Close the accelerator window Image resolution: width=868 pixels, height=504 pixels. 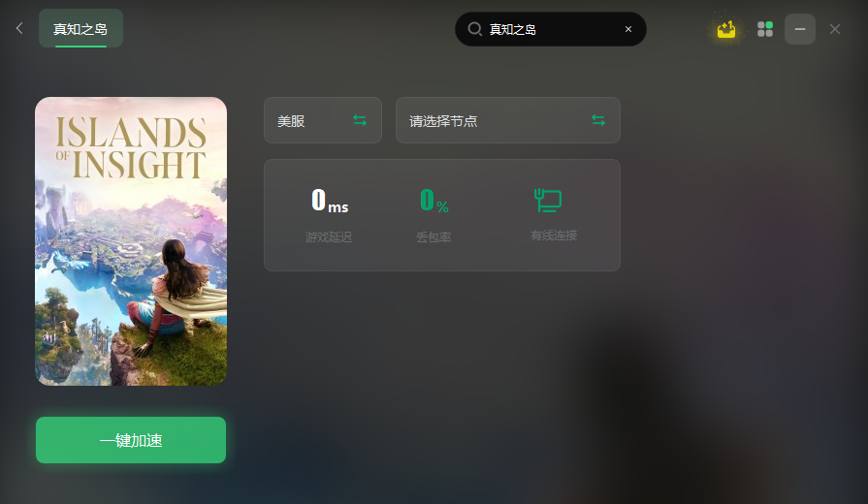pos(835,29)
